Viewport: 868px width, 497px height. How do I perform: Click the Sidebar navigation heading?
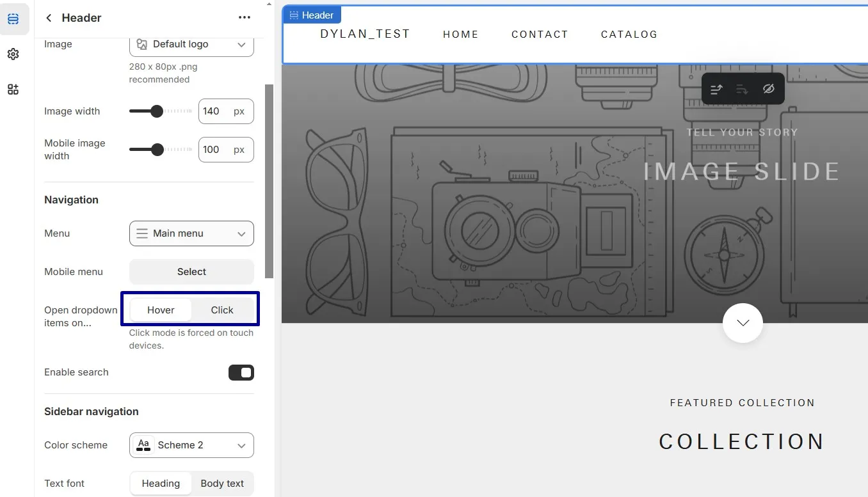[92, 412]
